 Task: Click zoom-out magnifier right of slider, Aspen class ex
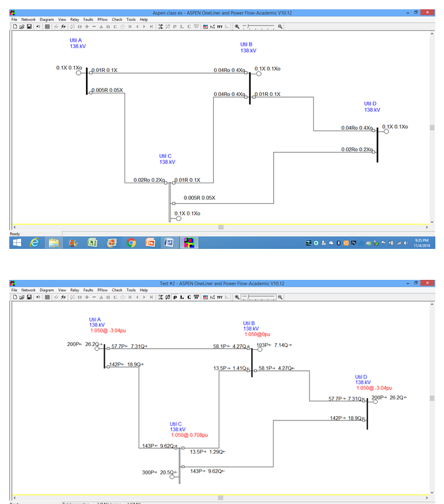[280, 27]
